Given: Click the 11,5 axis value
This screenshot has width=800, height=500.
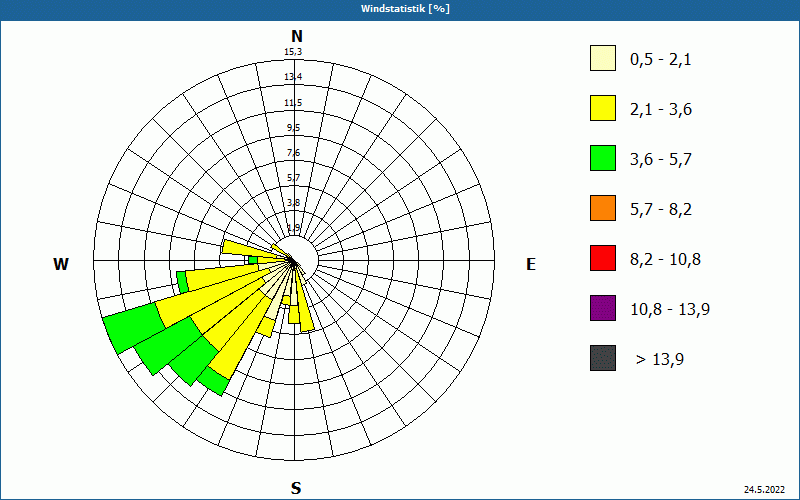Looking at the screenshot, I should [x=293, y=103].
